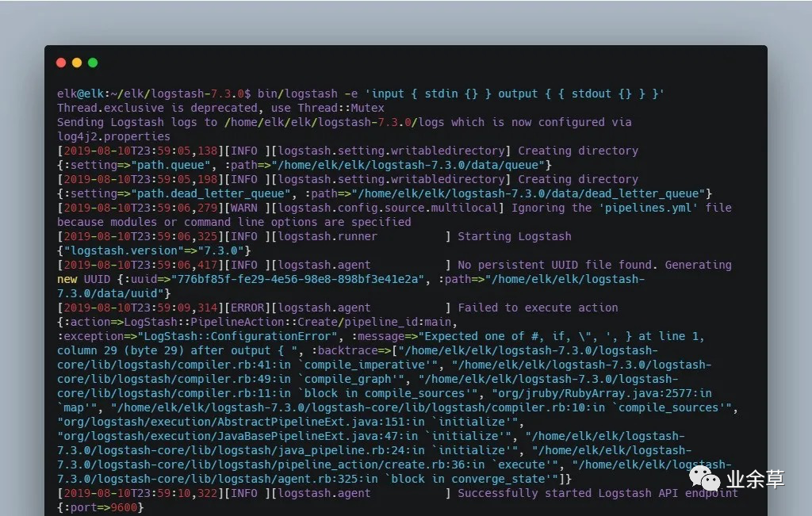Click timestamp '2019-08-10T23:59:10,322'
This screenshot has width=812, height=516.
tap(141, 493)
